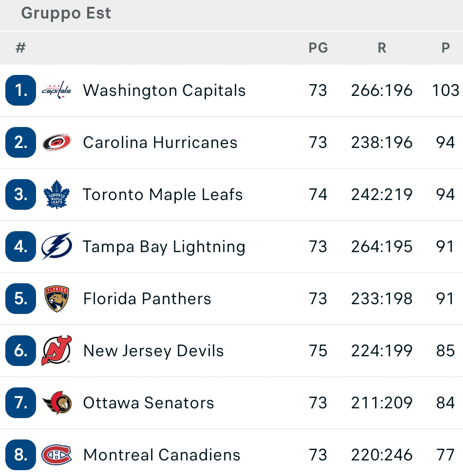Click the New Jersey Devils logo
Screen dimensions: 463x476
[x=56, y=350]
